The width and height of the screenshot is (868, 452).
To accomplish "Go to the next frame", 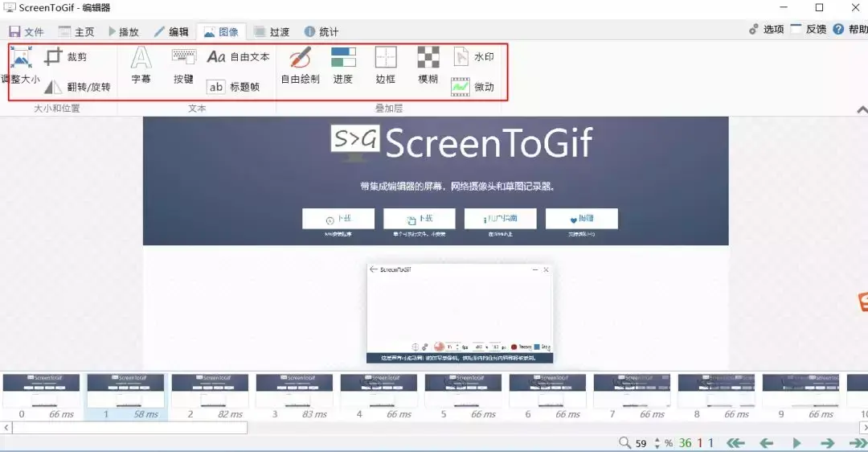I will (827, 443).
